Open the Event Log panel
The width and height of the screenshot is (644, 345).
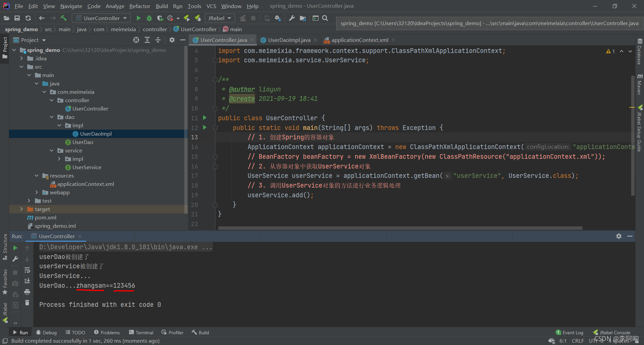tap(570, 332)
